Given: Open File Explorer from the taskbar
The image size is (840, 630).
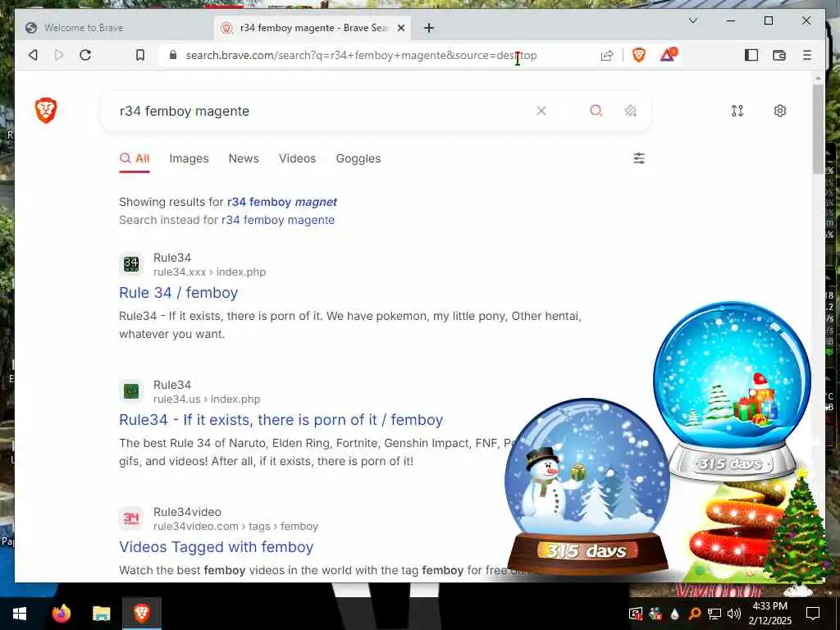Looking at the screenshot, I should click(x=101, y=614).
